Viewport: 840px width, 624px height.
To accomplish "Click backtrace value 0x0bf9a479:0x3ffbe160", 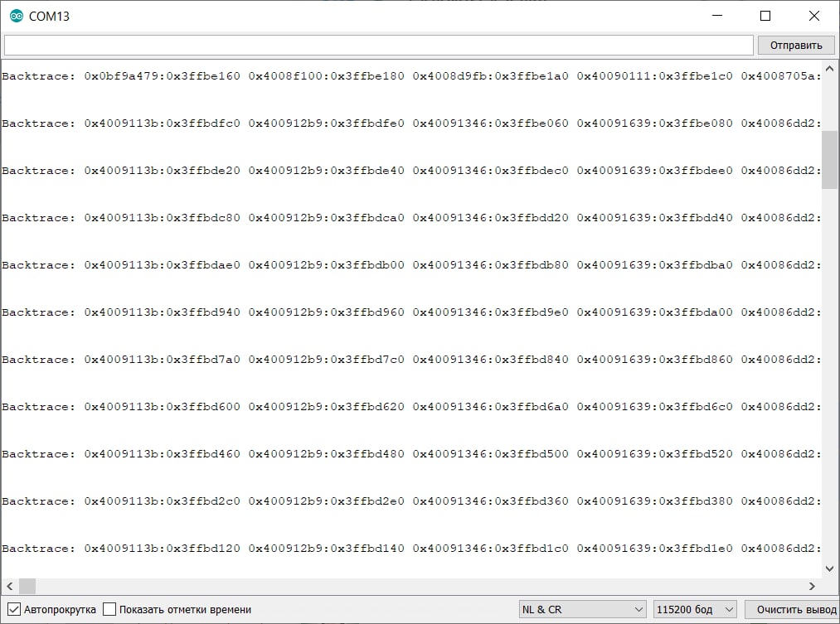I will click(x=162, y=76).
